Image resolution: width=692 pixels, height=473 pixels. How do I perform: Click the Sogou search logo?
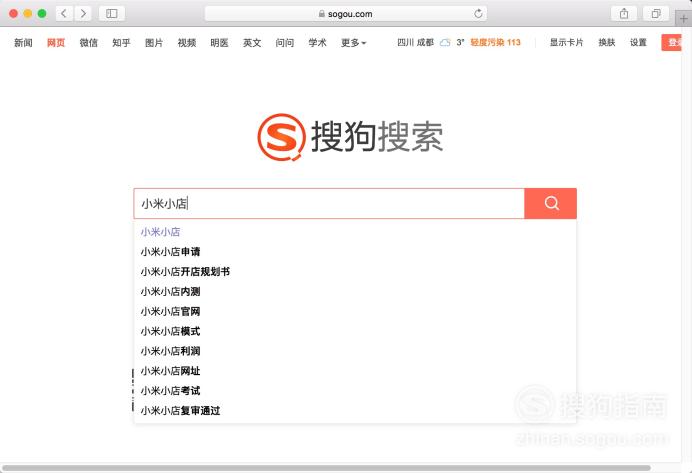pos(350,137)
